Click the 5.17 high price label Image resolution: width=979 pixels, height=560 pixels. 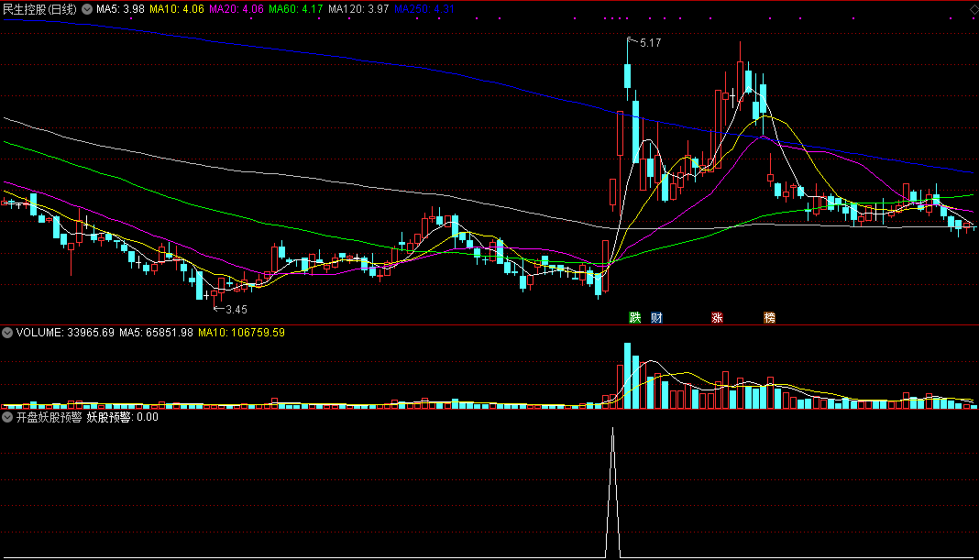click(650, 43)
